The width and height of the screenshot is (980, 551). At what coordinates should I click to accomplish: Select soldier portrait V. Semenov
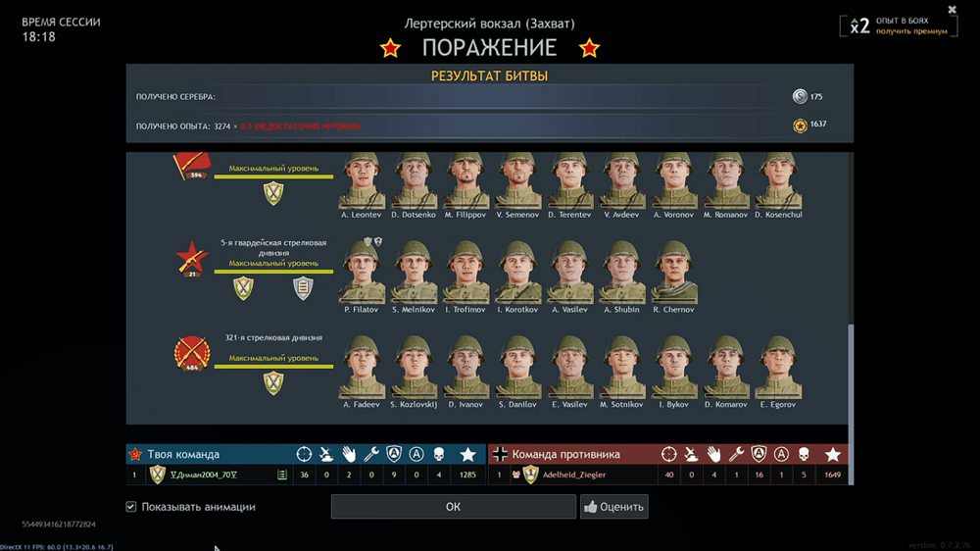[x=517, y=180]
